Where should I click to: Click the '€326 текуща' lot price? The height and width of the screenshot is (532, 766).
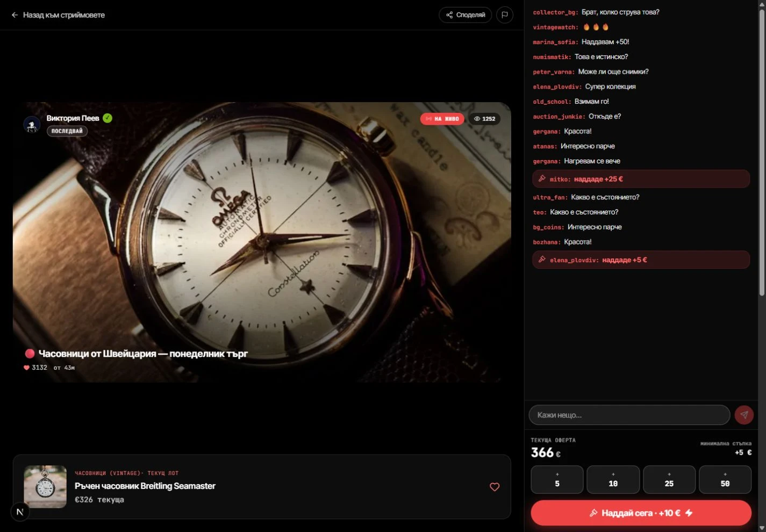click(x=99, y=500)
